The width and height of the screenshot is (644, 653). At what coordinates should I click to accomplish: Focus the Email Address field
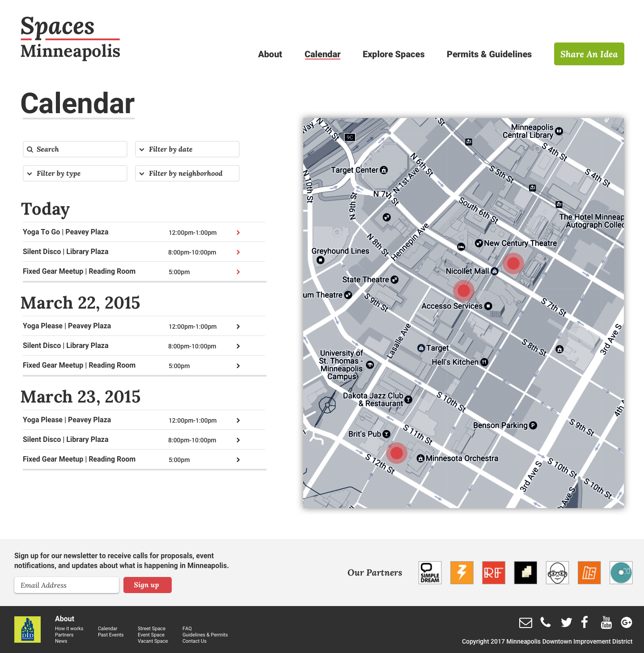click(67, 585)
